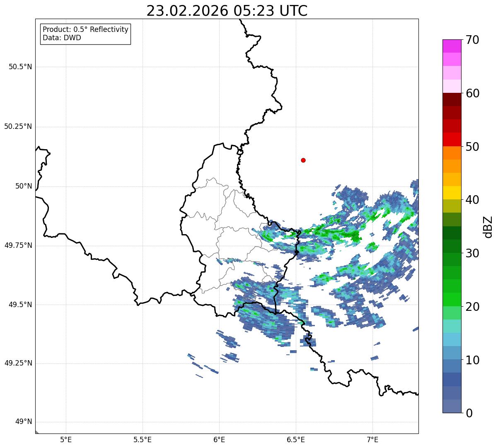Click the magenta swatch at colorbar top
The height and width of the screenshot is (448, 498).
452,46
